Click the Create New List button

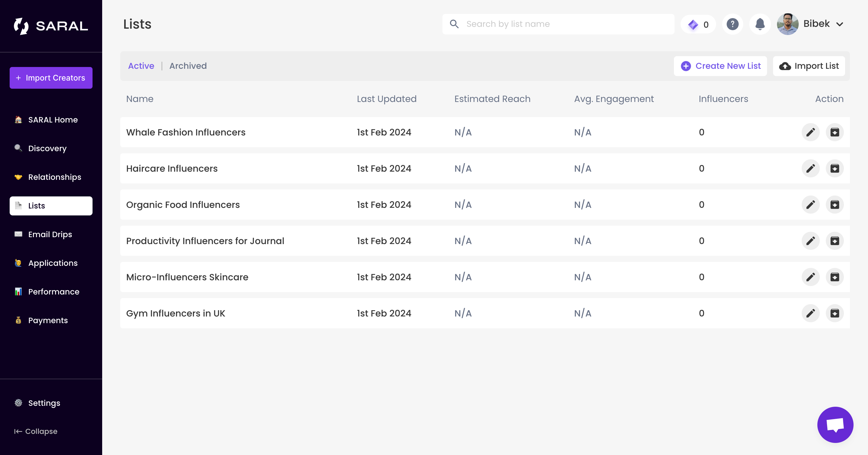[x=720, y=66]
